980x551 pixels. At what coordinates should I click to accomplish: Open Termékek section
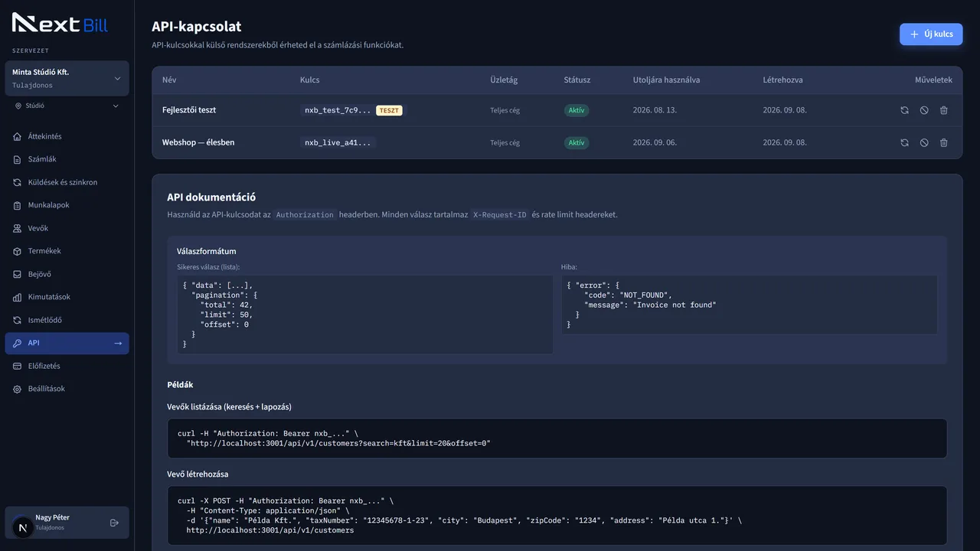67,251
